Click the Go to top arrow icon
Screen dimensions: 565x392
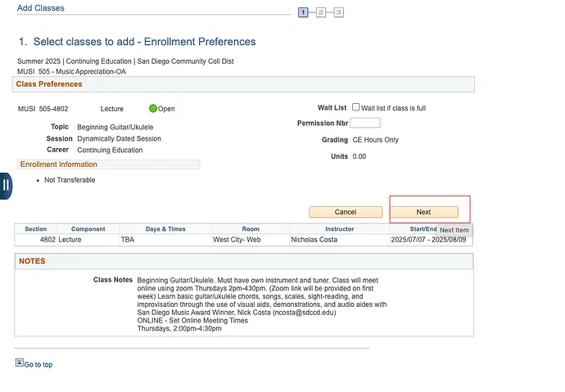[x=19, y=363]
